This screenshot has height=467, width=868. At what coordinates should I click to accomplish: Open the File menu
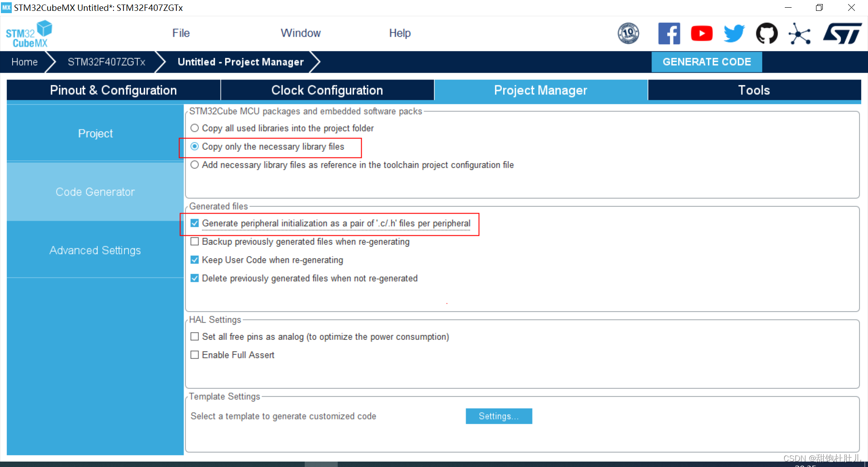181,33
